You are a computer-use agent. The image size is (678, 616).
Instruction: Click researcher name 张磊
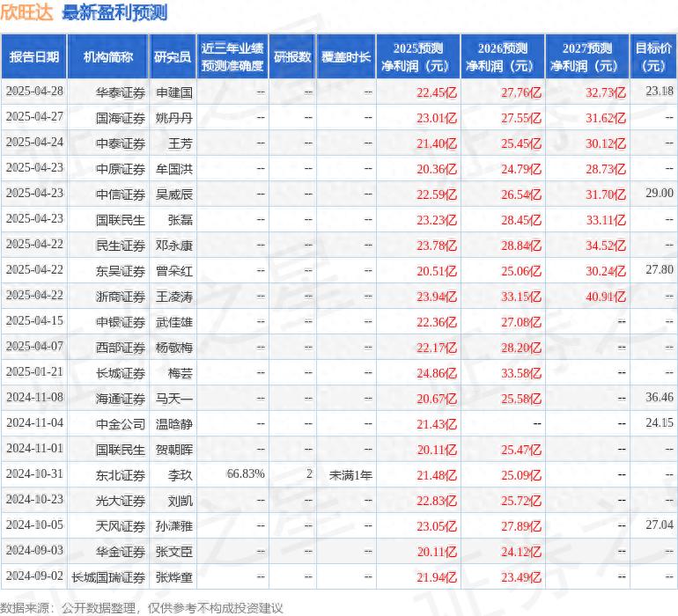[x=181, y=220]
